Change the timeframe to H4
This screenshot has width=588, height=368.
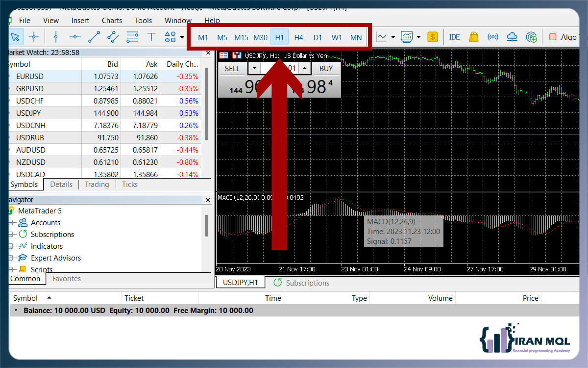[299, 37]
